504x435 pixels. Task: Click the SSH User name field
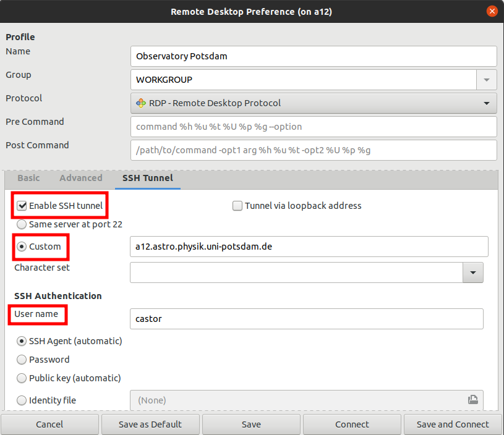[x=306, y=319]
